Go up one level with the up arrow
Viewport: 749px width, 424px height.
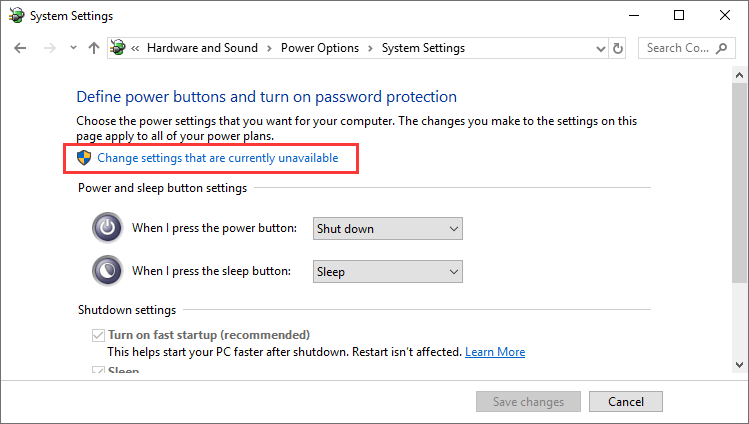pos(94,48)
